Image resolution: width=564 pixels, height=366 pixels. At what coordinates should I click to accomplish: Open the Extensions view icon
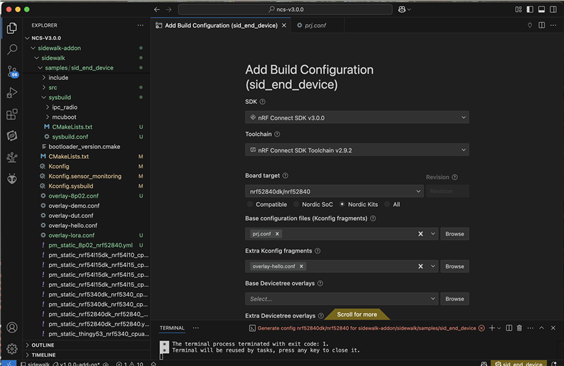pyautogui.click(x=12, y=114)
